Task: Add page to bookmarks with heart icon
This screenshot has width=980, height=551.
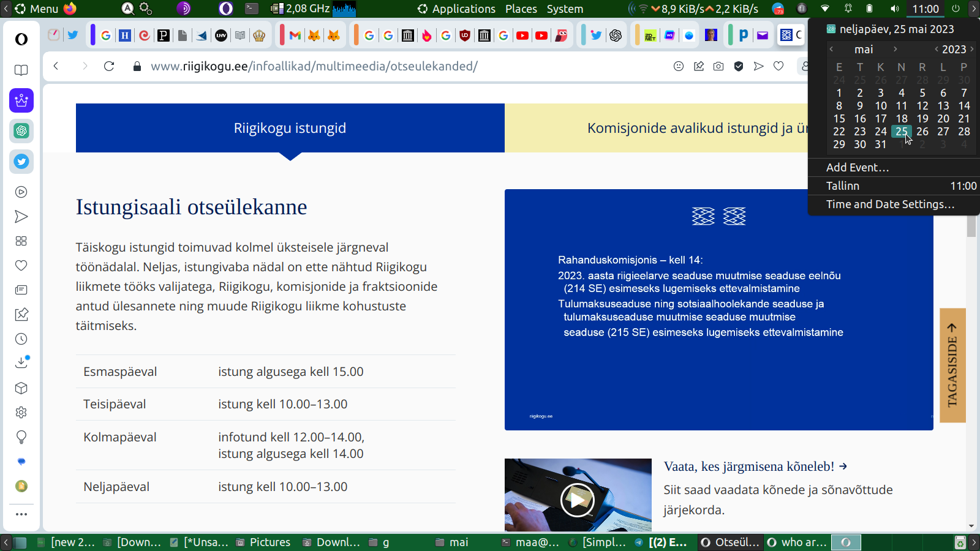Action: (778, 66)
